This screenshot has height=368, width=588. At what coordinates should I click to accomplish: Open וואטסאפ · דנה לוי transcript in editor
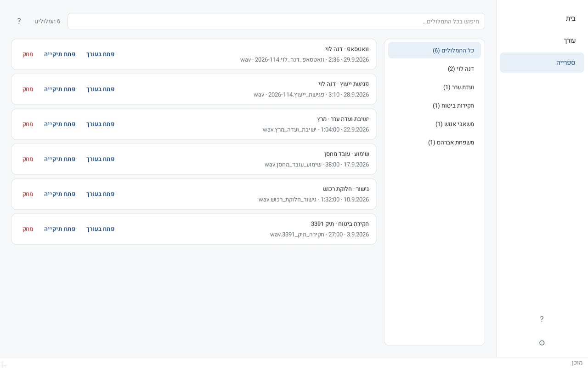tap(101, 54)
